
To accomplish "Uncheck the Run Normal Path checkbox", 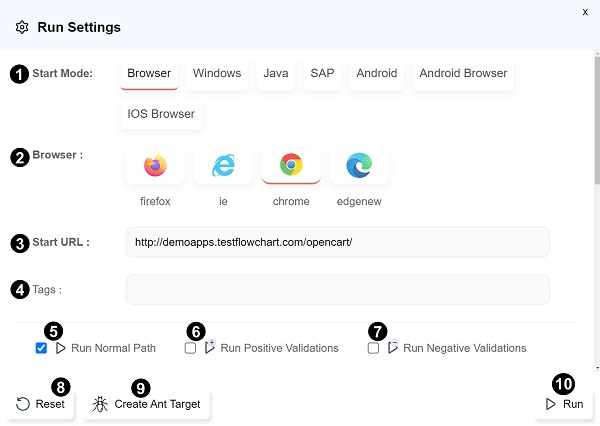I will click(x=41, y=348).
